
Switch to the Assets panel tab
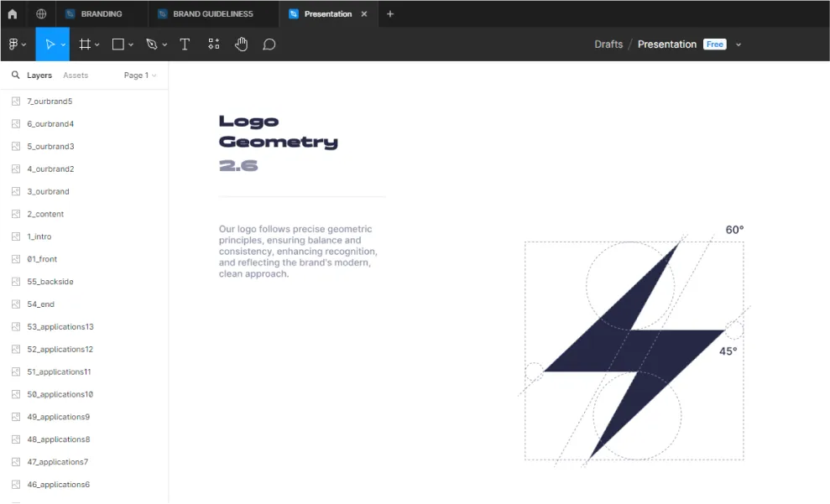pyautogui.click(x=76, y=75)
